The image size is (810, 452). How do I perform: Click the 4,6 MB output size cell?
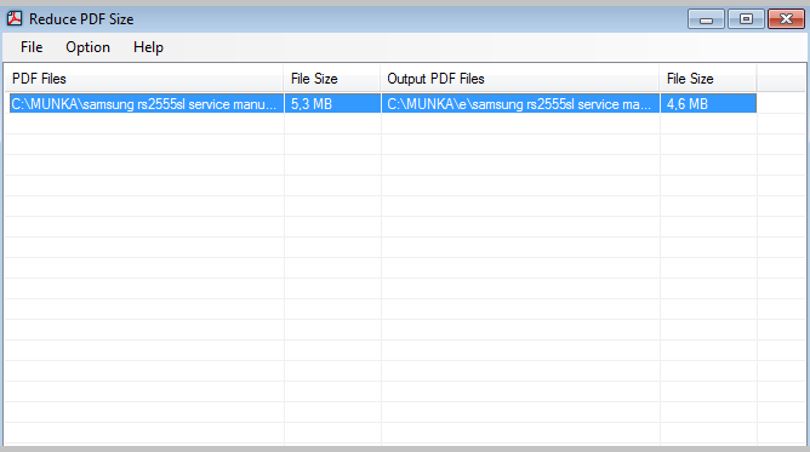(708, 103)
